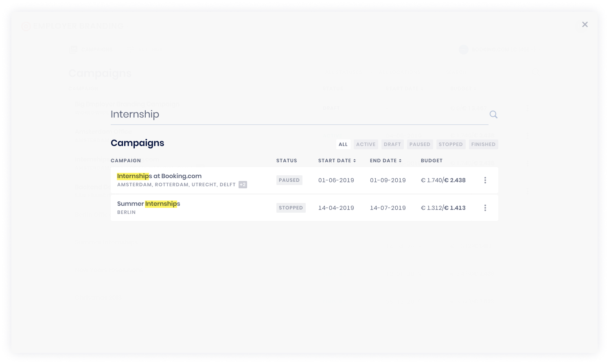Close the search overlay with the X

(x=585, y=24)
